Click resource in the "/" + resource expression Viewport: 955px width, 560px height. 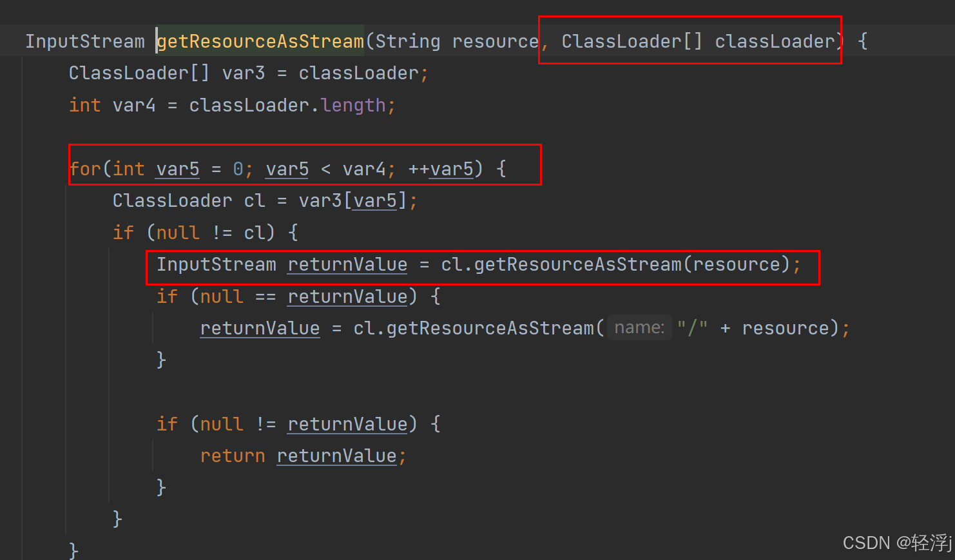tap(786, 328)
